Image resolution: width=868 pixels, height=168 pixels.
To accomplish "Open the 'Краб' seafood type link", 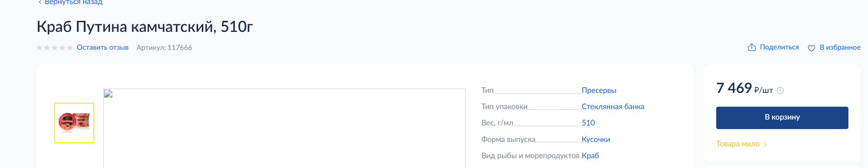I will 590,155.
